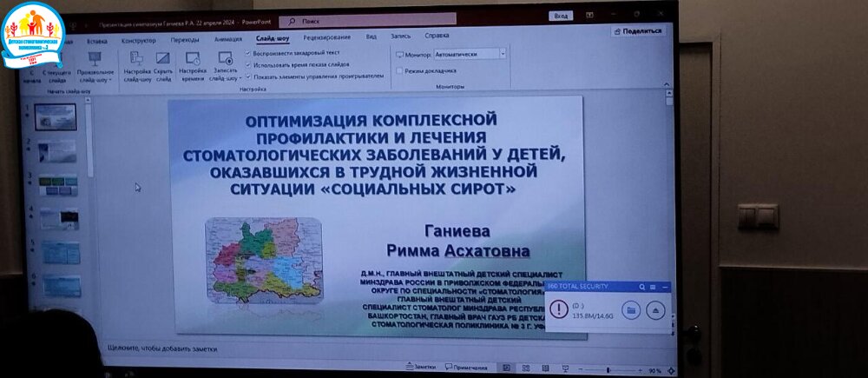Select slide 6 thumbnail
The height and width of the screenshot is (378, 868).
(x=62, y=286)
